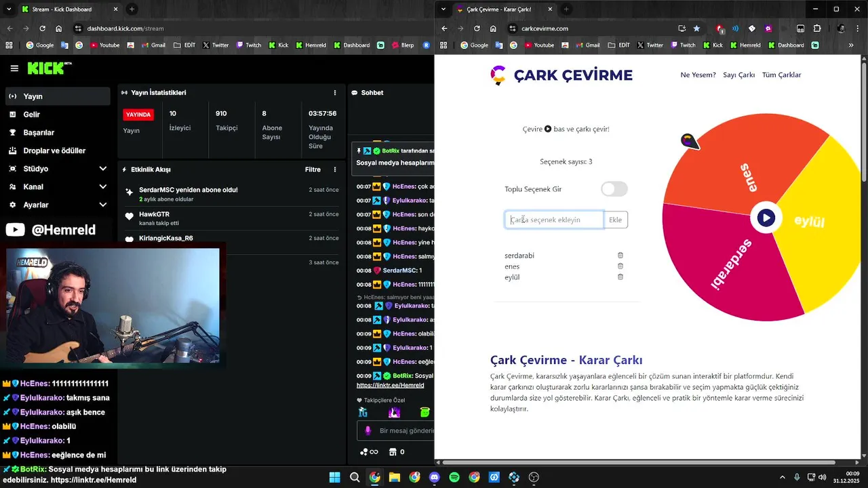Open Yayın İstatistikleri three-dot menu
Viewport: 868px width, 488px height.
(334, 92)
